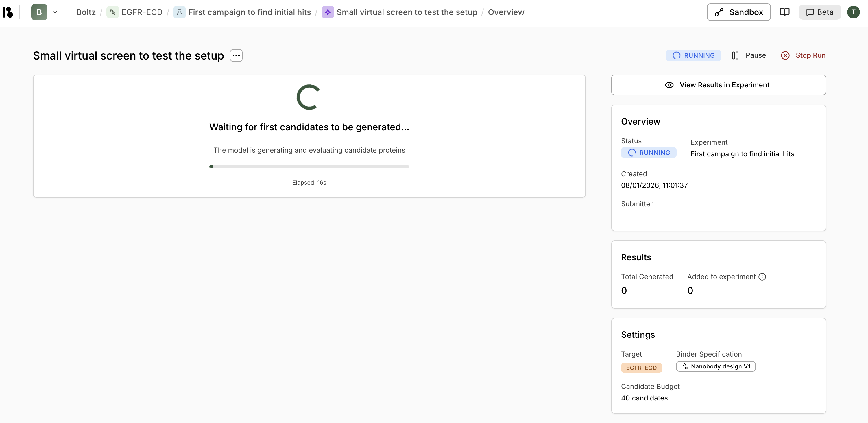Pause the running screen
Screen dimensions: 868x423
pos(749,55)
